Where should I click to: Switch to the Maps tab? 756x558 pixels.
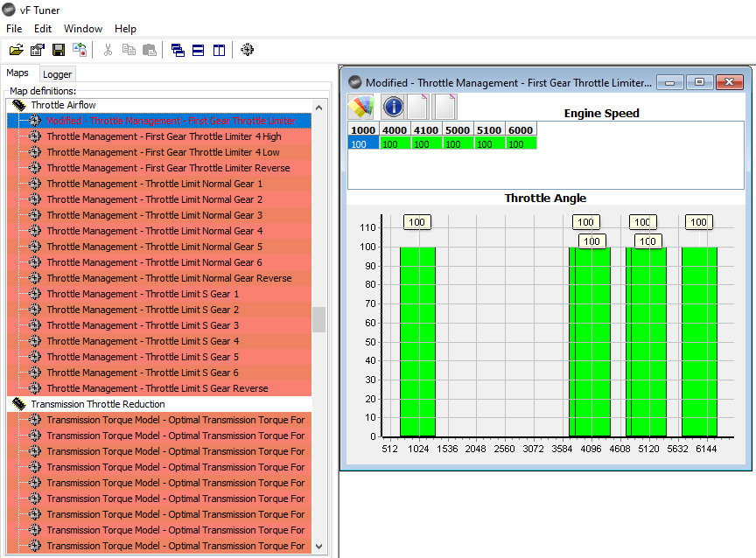(17, 73)
